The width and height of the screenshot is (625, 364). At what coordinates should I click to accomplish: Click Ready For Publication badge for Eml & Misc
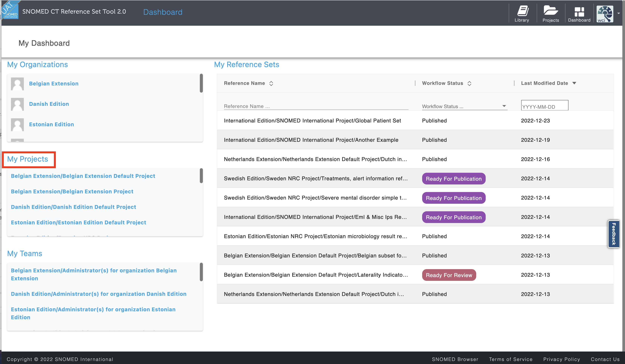coord(454,217)
